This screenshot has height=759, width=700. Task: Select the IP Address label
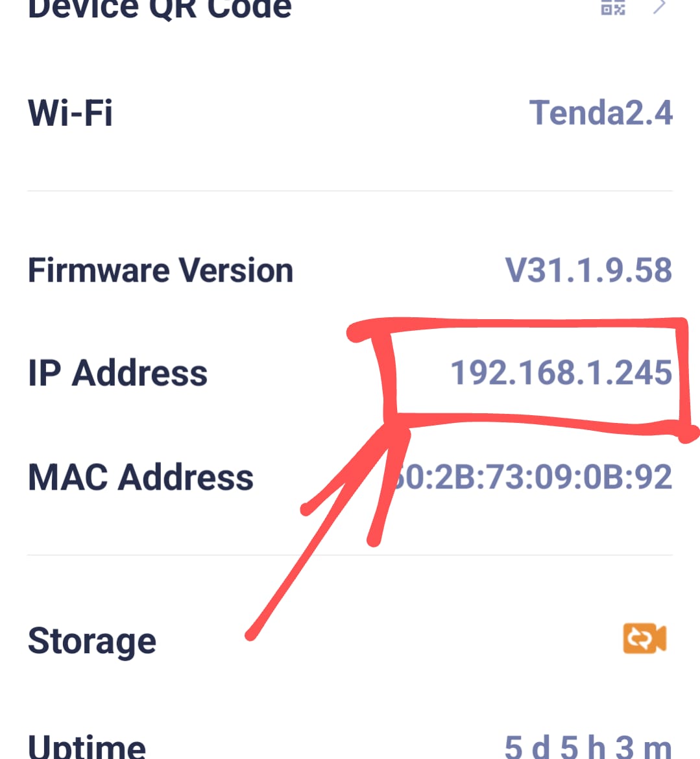click(117, 373)
